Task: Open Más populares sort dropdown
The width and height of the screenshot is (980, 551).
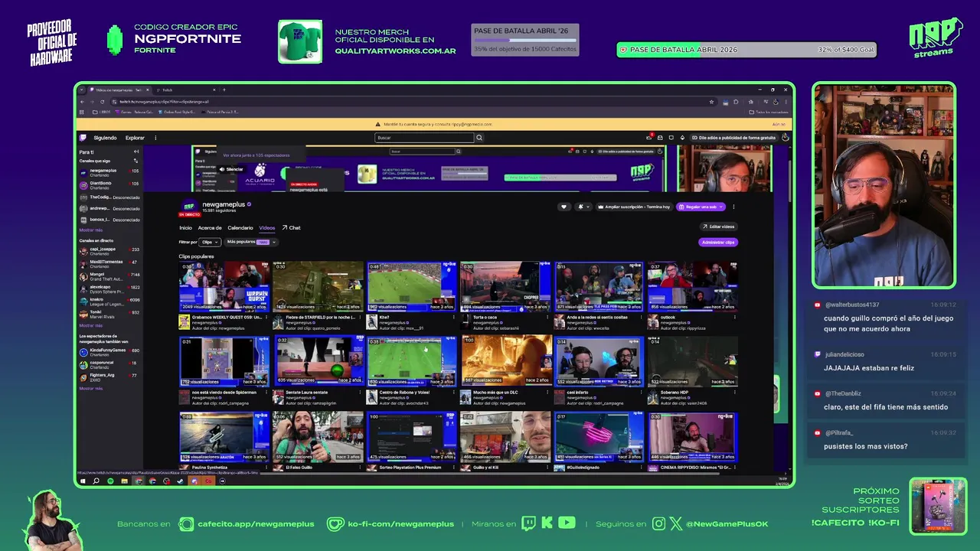Action: [x=251, y=242]
